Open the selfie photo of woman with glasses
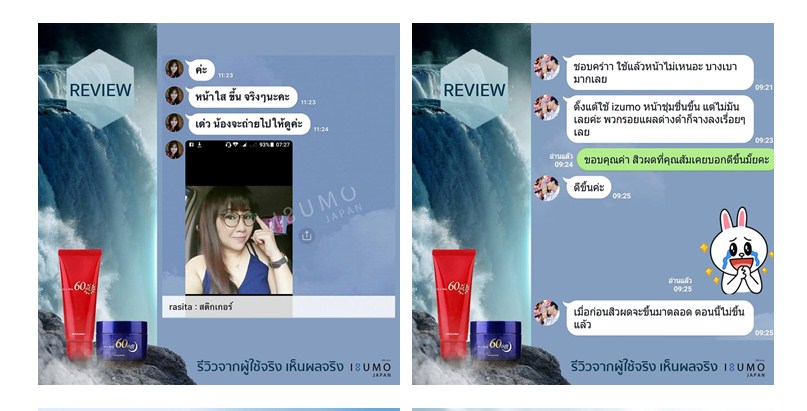807x411 pixels. (x=239, y=217)
